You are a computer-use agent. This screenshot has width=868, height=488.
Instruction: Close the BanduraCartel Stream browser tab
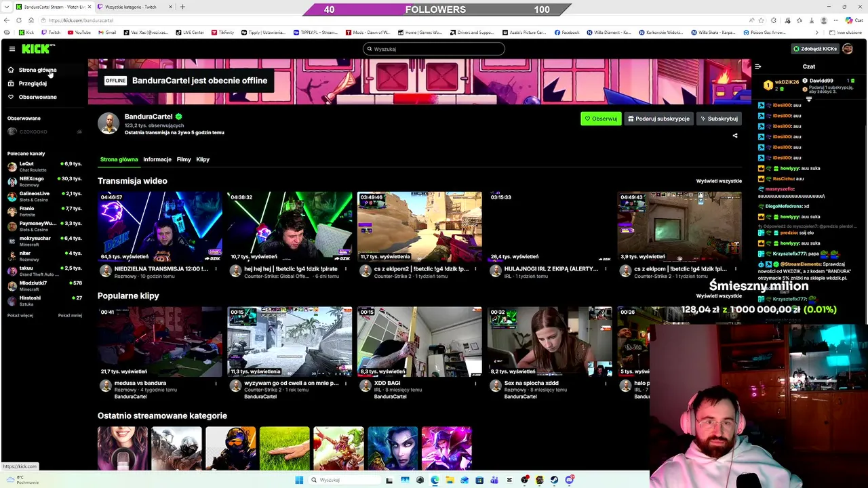[90, 7]
